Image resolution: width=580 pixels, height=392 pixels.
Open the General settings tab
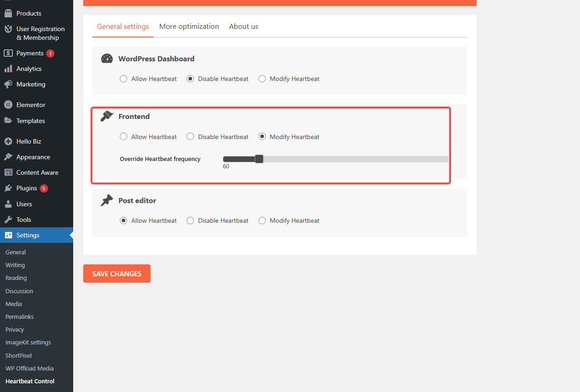(123, 27)
